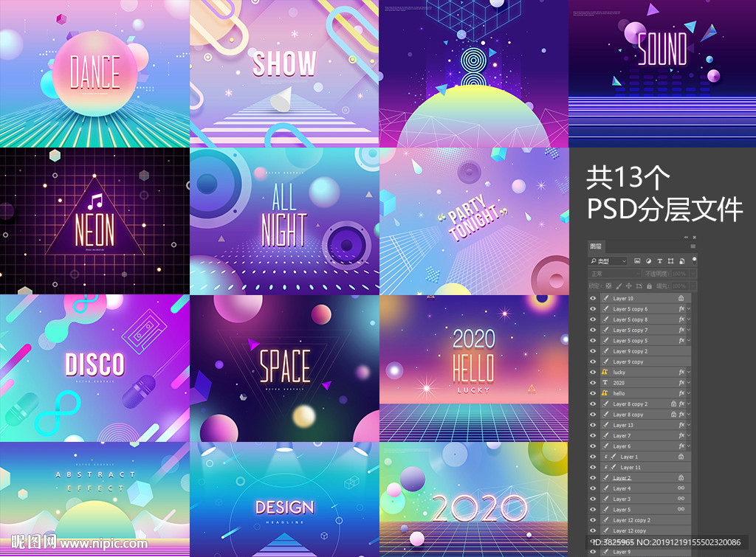The image size is (756, 557).
Task: Select the 图层 layers tab
Action: (596, 246)
